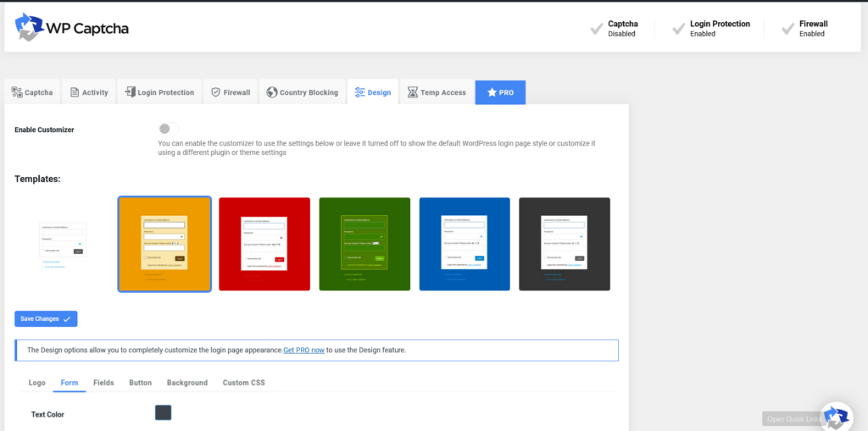Choose the dark gray login template
Image resolution: width=868 pixels, height=431 pixels.
click(565, 244)
